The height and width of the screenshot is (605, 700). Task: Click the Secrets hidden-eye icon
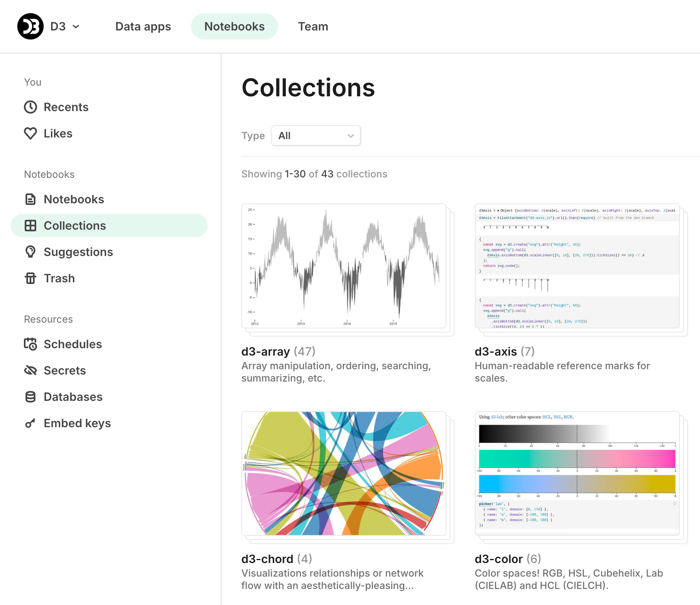click(x=30, y=370)
